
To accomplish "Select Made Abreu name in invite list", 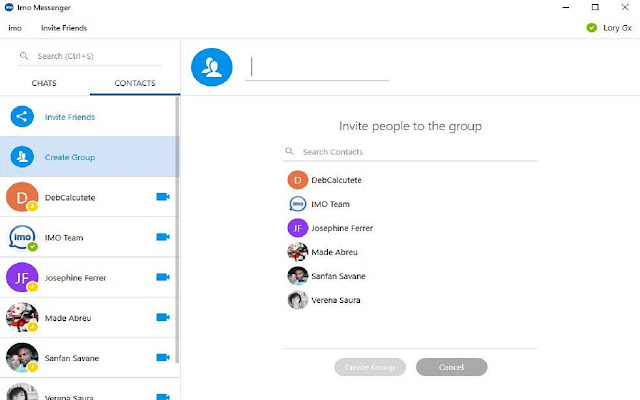I will (x=334, y=252).
